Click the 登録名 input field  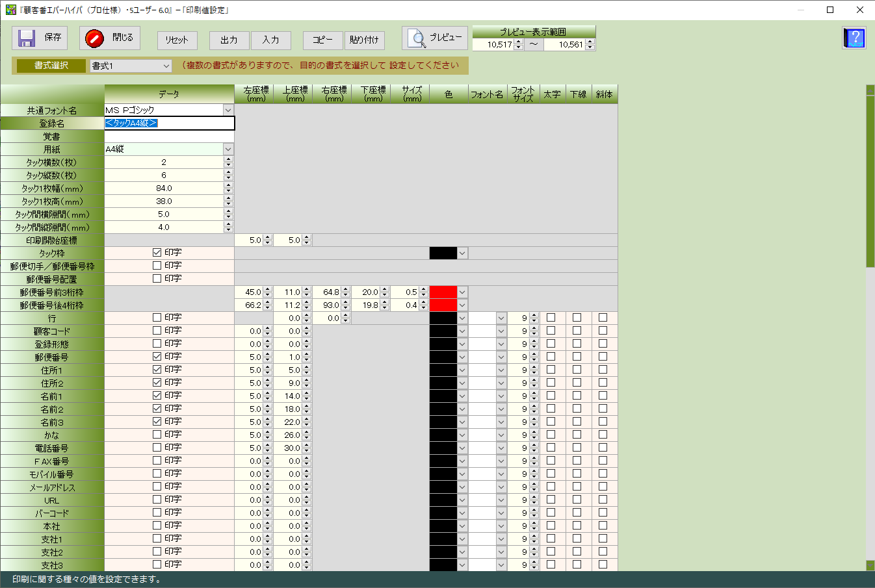pos(169,123)
